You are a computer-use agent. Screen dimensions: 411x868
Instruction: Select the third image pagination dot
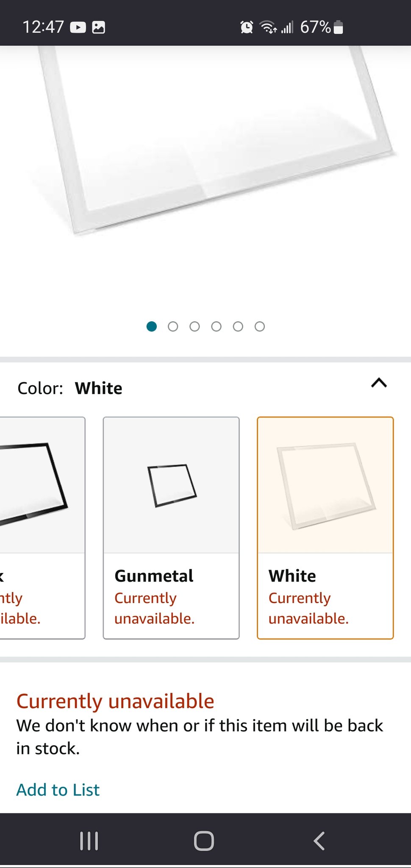point(194,326)
